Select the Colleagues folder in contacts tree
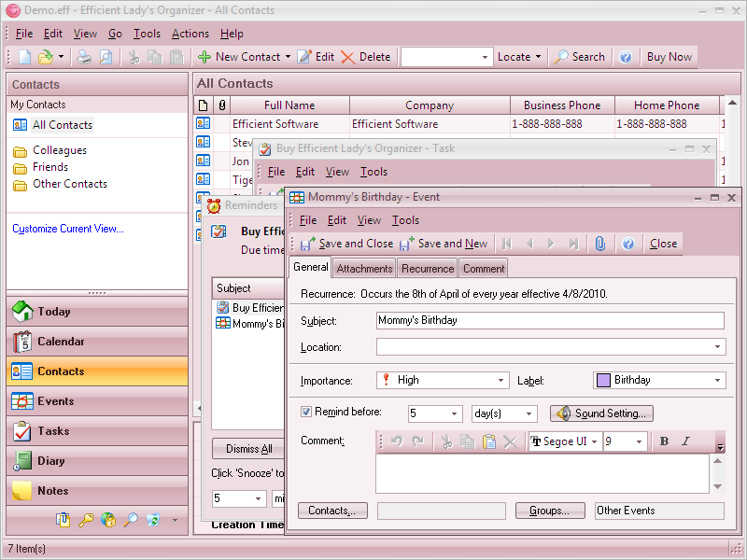 tap(59, 150)
